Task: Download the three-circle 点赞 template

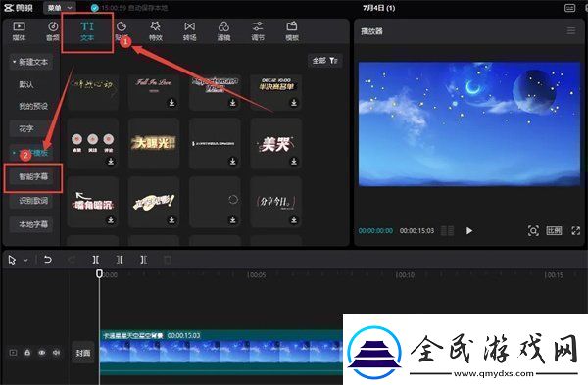Action: pyautogui.click(x=111, y=162)
